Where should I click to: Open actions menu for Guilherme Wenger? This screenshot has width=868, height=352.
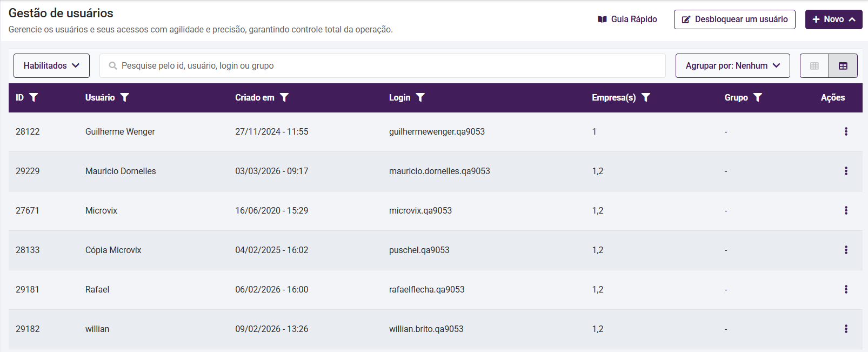846,131
